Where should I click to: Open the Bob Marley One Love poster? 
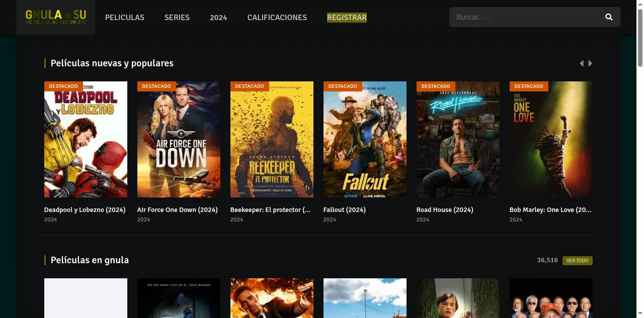point(551,140)
